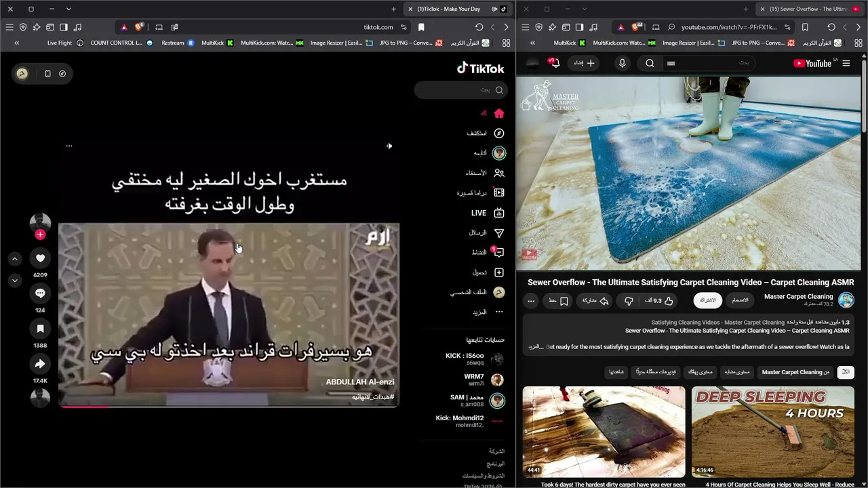Open comments on the TikTok video

tap(40, 293)
